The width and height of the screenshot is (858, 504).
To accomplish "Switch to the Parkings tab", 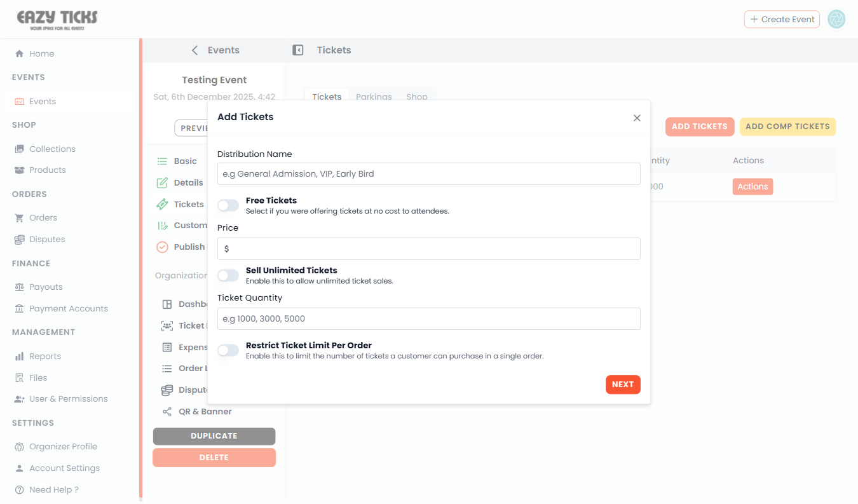I will [374, 97].
